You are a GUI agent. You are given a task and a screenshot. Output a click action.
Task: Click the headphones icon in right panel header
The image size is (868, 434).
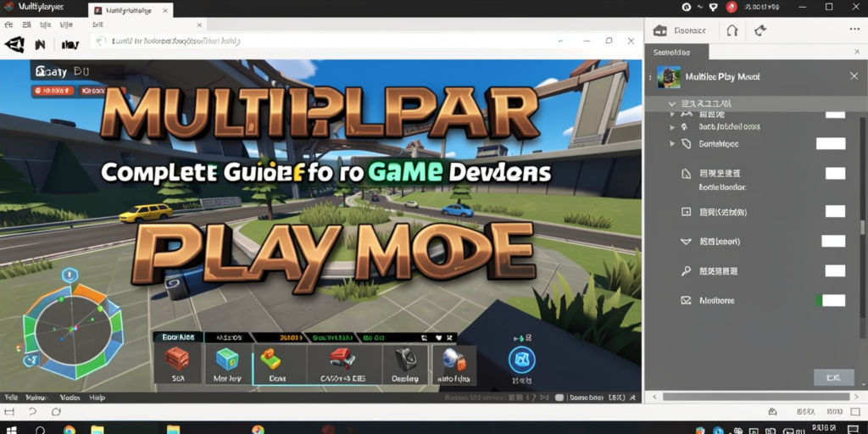point(732,31)
